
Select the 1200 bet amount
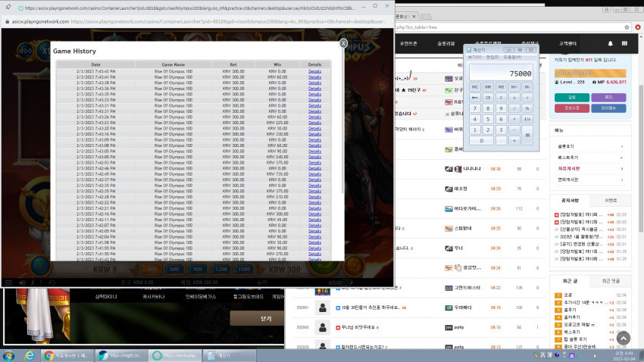coord(221,270)
